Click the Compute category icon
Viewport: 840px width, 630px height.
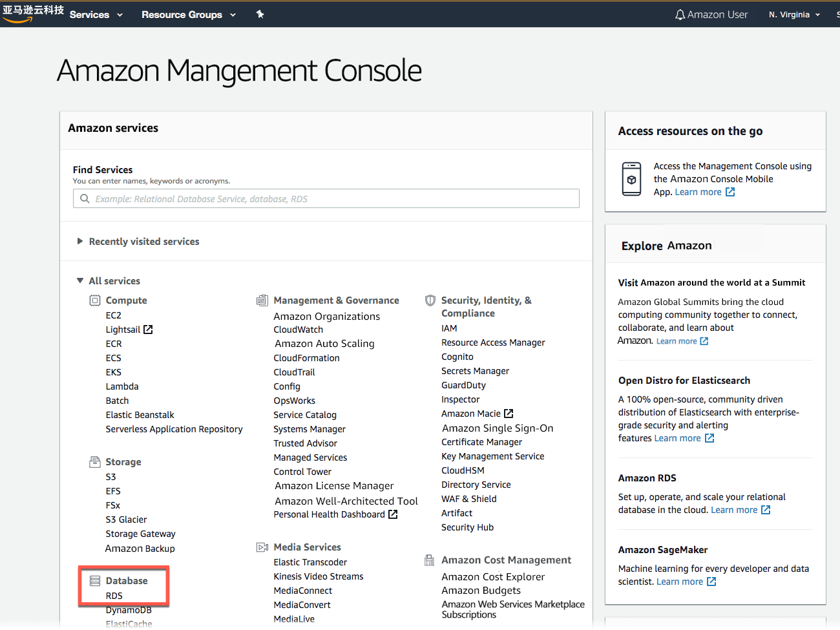[x=94, y=300]
